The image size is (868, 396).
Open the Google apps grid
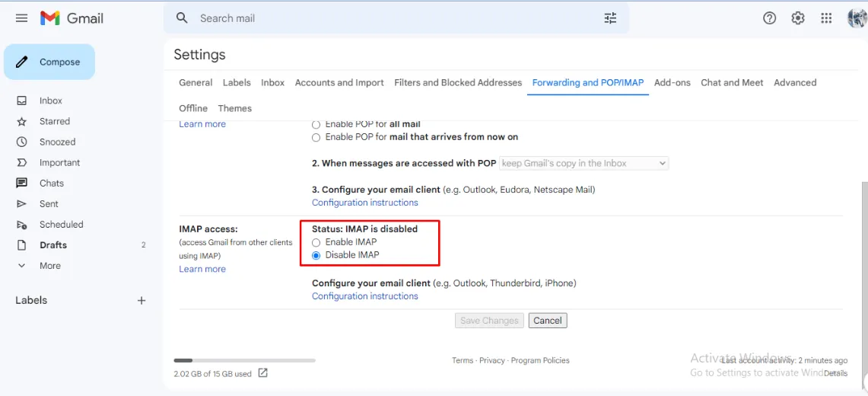pyautogui.click(x=826, y=18)
